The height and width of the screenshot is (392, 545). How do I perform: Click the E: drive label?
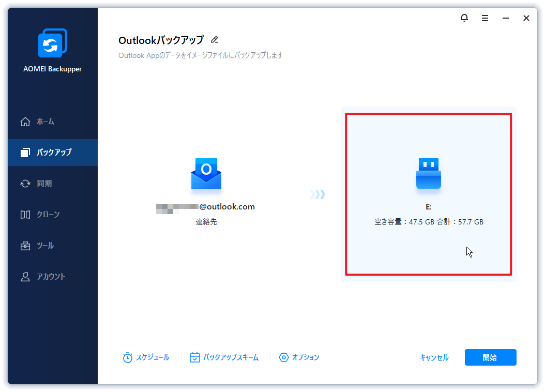pos(429,207)
